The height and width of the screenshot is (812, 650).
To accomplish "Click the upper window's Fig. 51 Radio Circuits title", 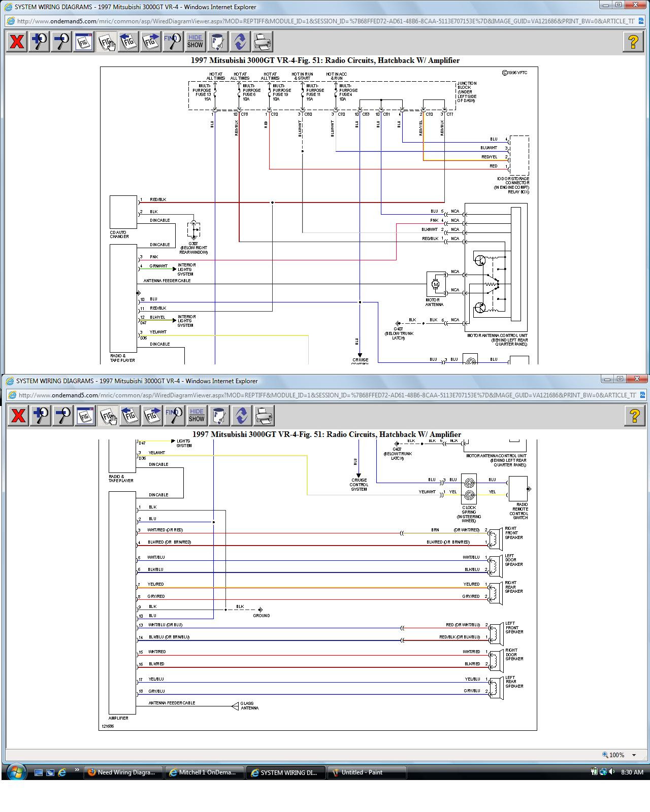I will [325, 60].
